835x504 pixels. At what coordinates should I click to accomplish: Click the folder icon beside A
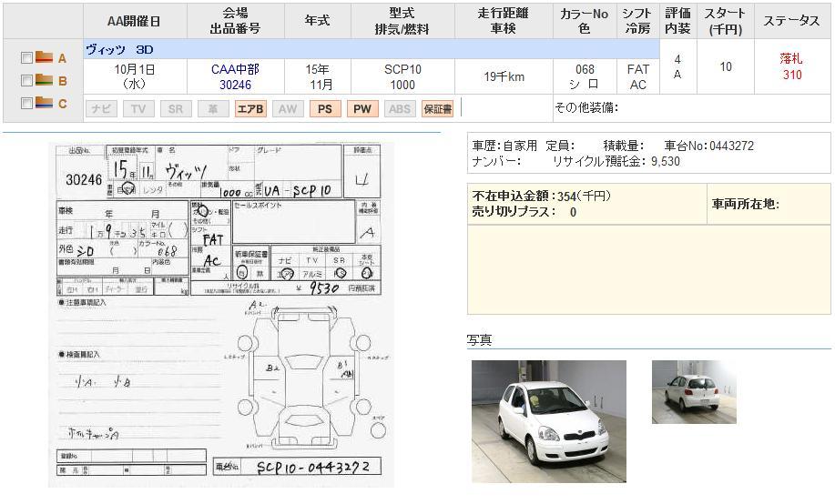pos(44,57)
